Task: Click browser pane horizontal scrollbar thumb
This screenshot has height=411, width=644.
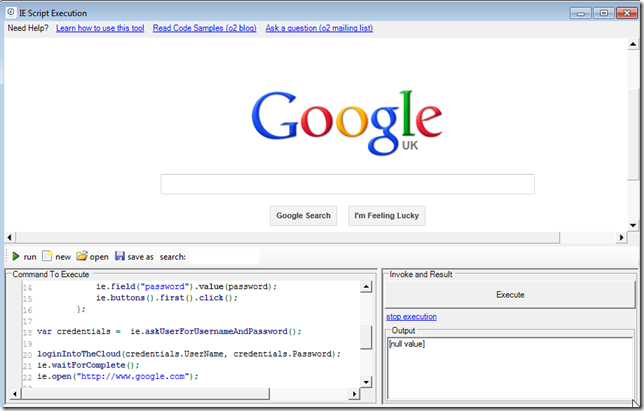Action: tap(288, 237)
